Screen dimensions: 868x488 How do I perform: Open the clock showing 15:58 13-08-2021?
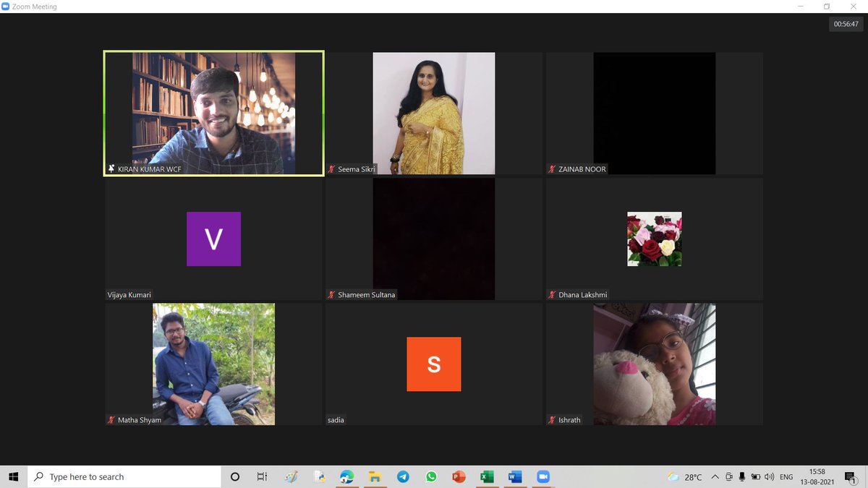tap(816, 476)
